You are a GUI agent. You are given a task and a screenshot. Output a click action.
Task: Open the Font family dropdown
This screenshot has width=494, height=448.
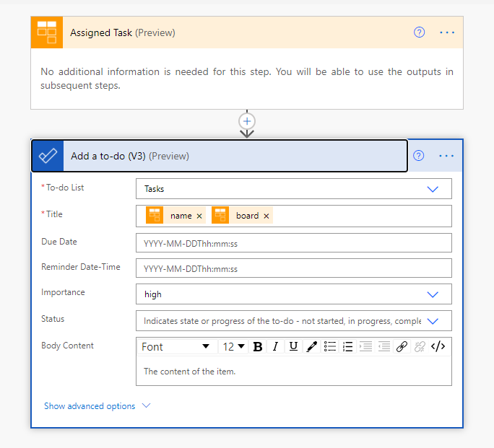click(x=178, y=347)
